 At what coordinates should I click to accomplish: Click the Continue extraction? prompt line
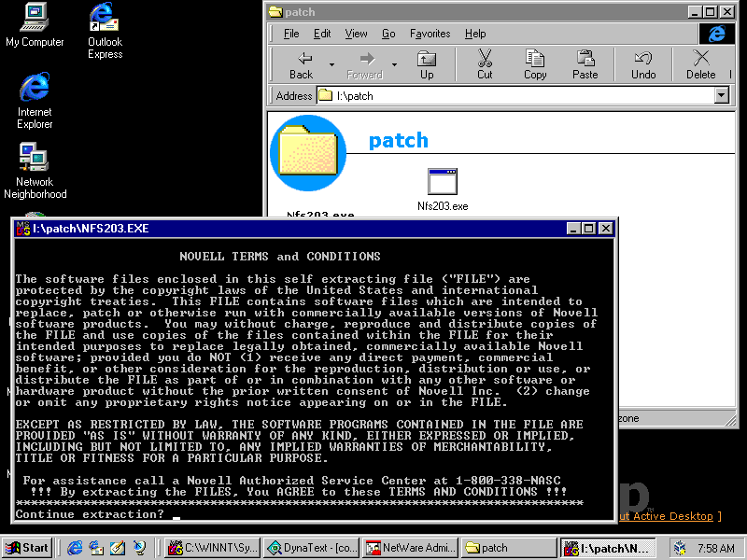(x=90, y=514)
